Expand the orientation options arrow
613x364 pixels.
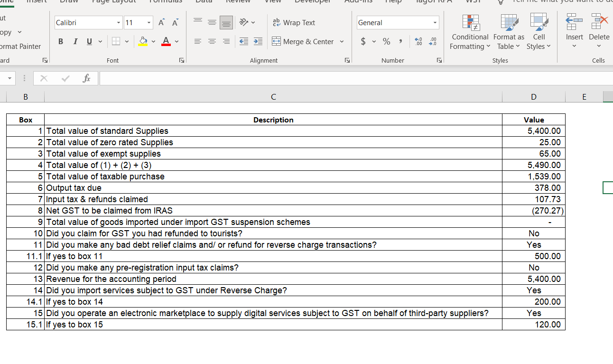pos(253,22)
